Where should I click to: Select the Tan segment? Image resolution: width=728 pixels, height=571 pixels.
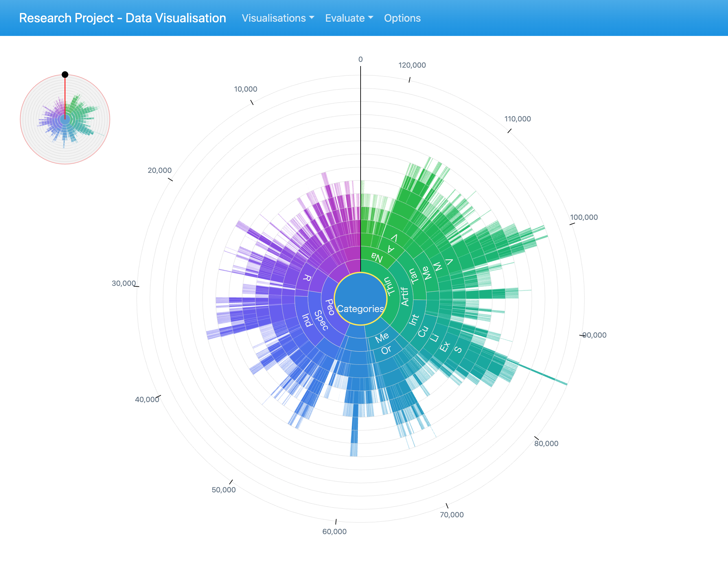pyautogui.click(x=413, y=276)
